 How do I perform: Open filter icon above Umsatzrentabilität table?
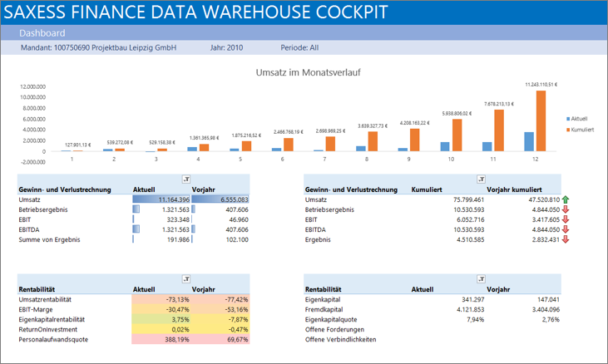tap(185, 279)
